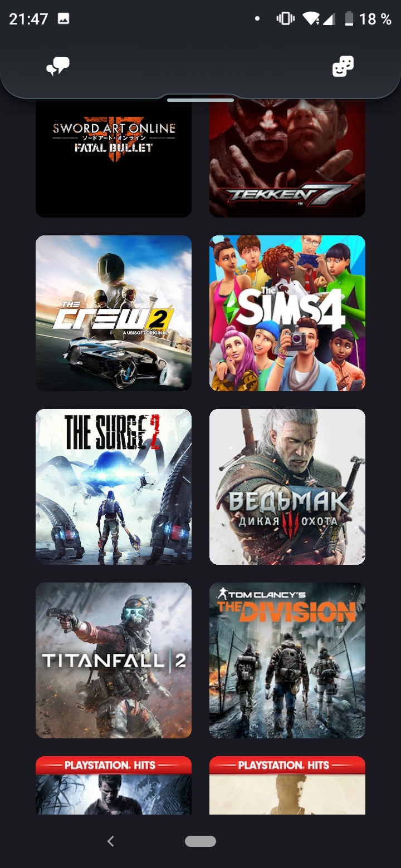Open the right PlayStation Hits game cover
Image resolution: width=401 pixels, height=868 pixels.
pyautogui.click(x=287, y=785)
